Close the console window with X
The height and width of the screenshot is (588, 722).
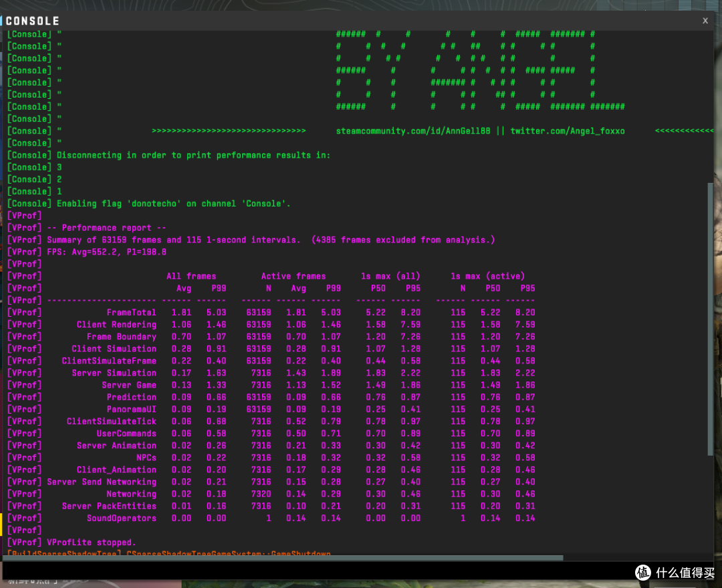[705, 21]
